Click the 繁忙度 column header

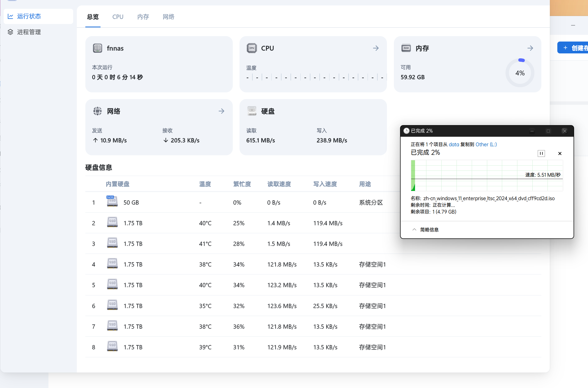[242, 184]
